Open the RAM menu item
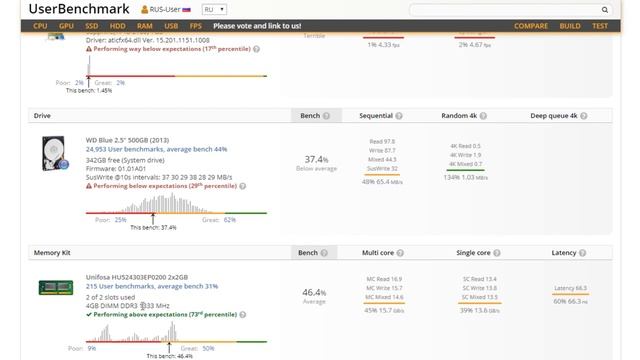 click(144, 26)
